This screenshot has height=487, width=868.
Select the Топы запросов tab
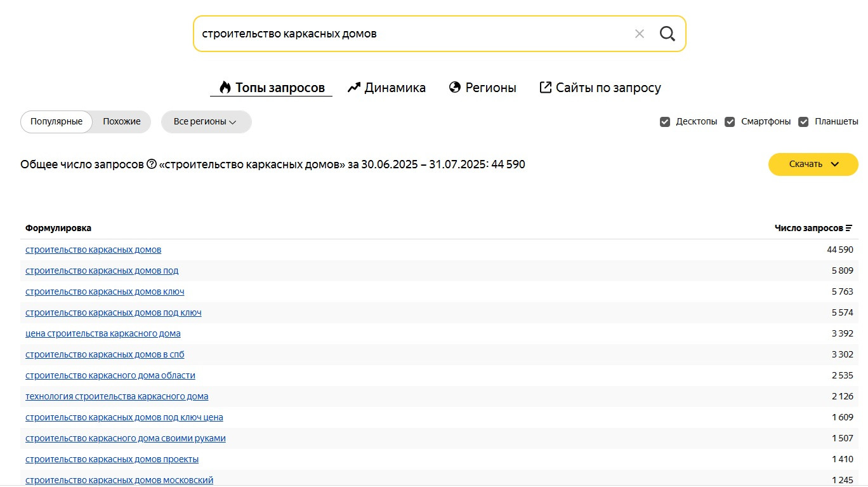(272, 88)
